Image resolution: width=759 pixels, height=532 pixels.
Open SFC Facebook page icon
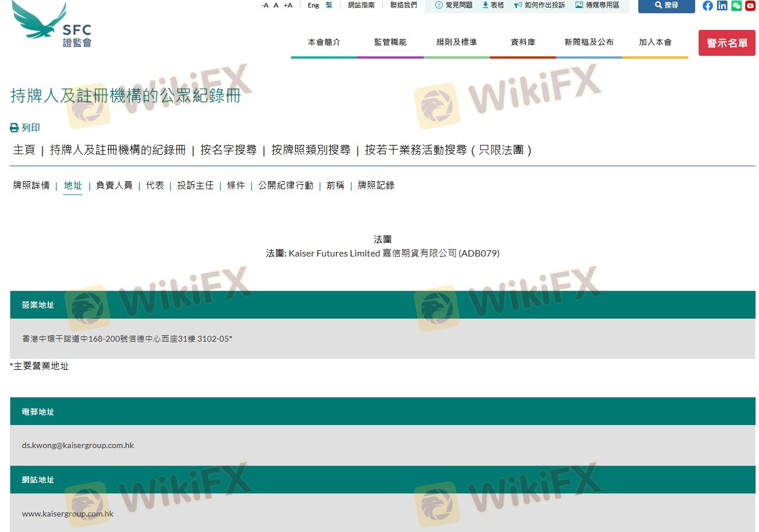707,6
